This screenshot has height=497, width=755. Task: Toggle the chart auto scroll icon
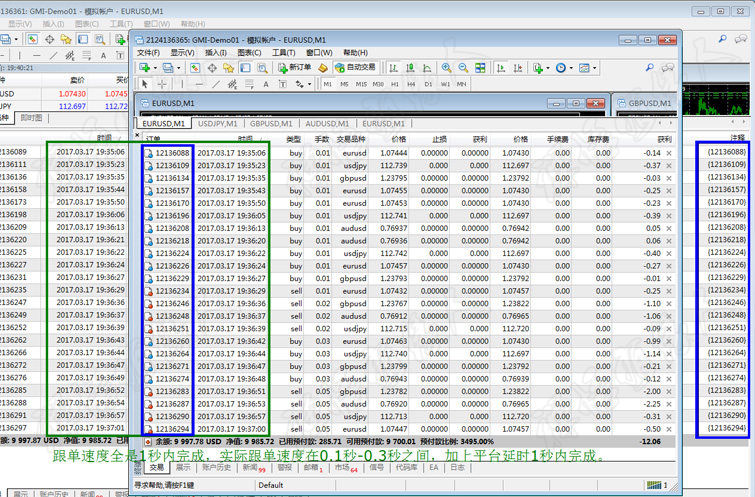coord(501,68)
